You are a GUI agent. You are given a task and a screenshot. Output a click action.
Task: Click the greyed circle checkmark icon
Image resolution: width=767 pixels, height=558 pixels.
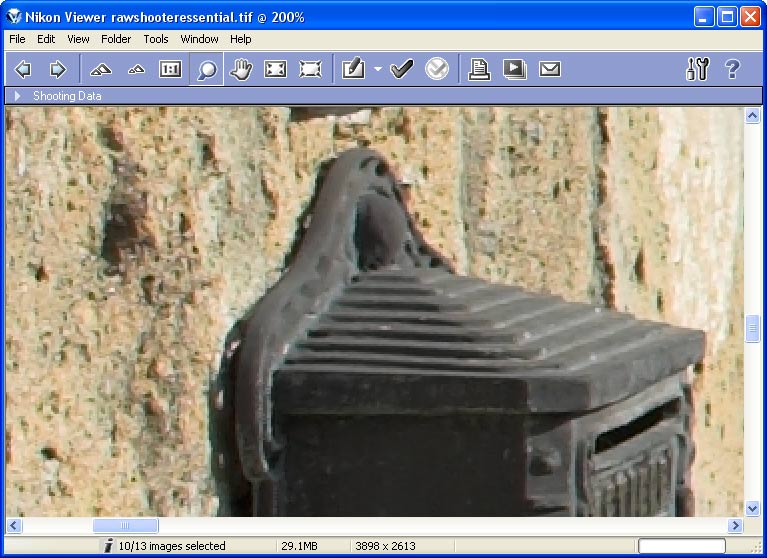(x=437, y=69)
